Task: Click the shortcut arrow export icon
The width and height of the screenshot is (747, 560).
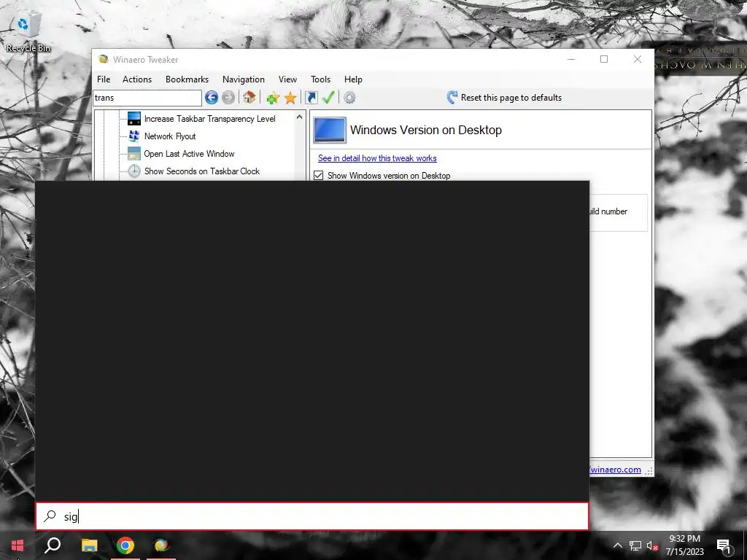Action: (311, 98)
